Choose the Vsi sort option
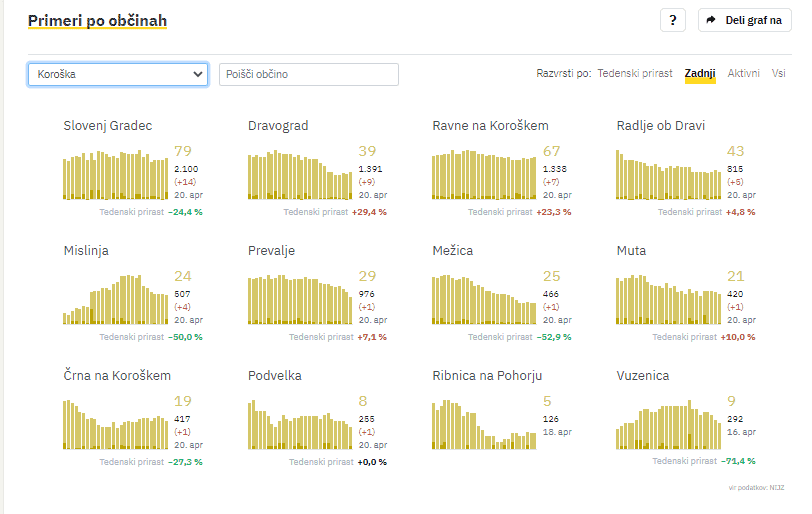This screenshot has height=514, width=812. coord(778,74)
